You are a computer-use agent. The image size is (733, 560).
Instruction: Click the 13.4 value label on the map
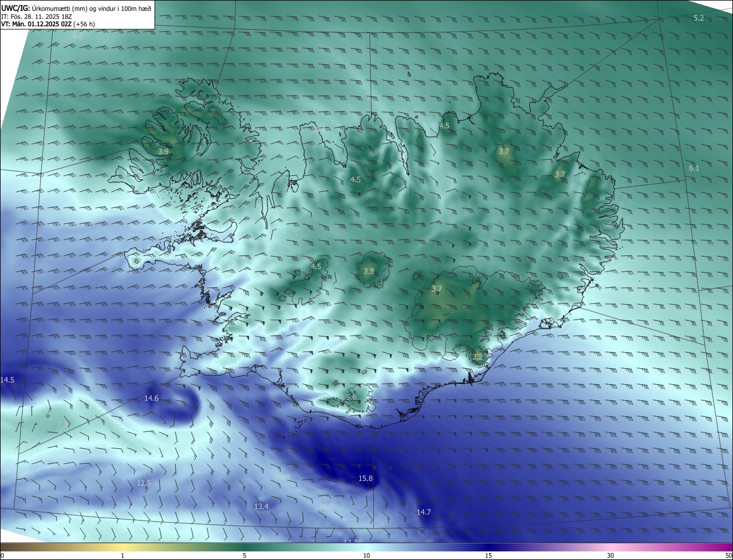point(261,507)
